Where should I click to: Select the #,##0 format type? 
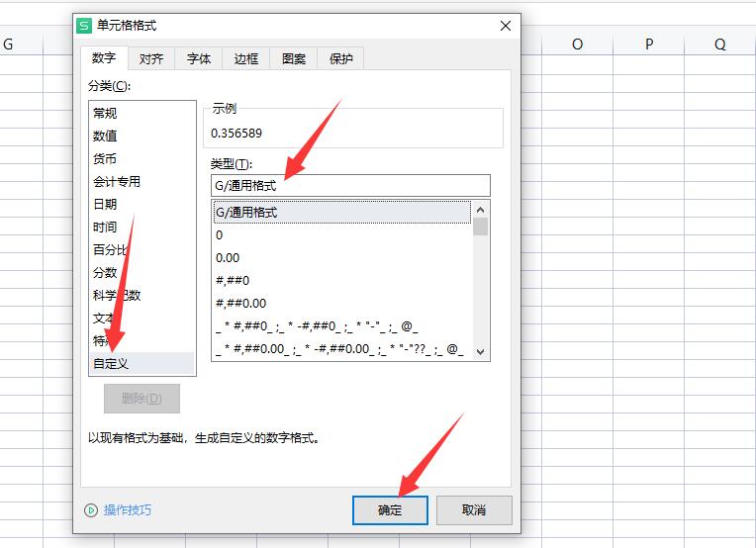(233, 281)
